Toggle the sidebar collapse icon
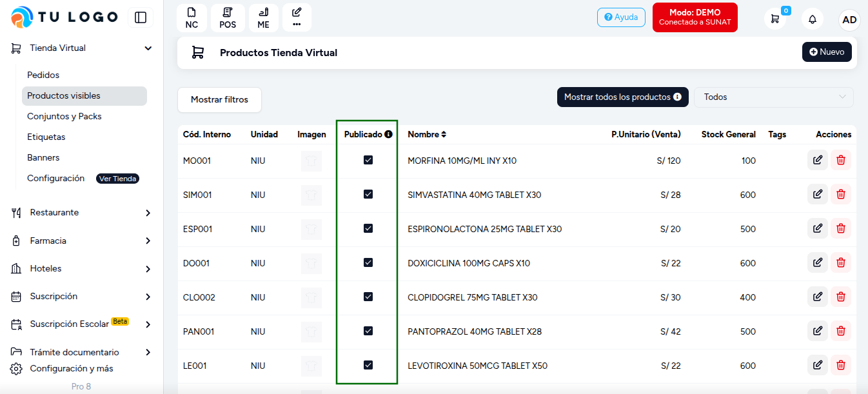The image size is (868, 394). point(141,17)
